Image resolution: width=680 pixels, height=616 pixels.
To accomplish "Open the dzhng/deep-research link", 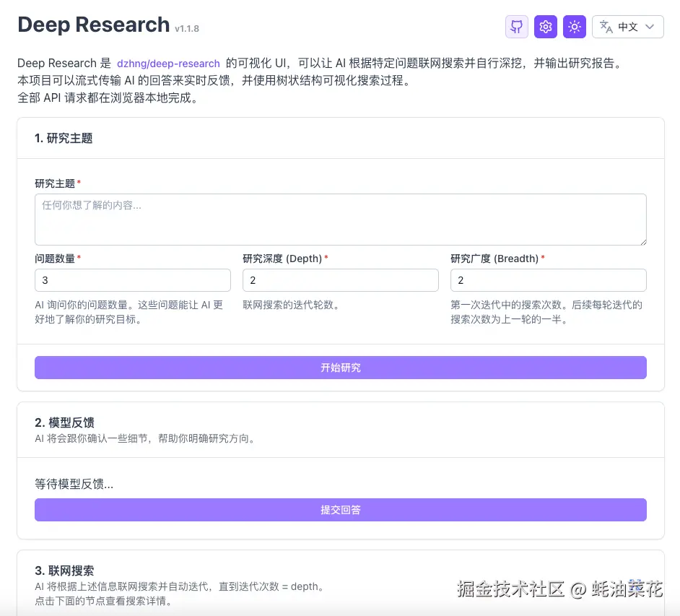I will coord(167,63).
